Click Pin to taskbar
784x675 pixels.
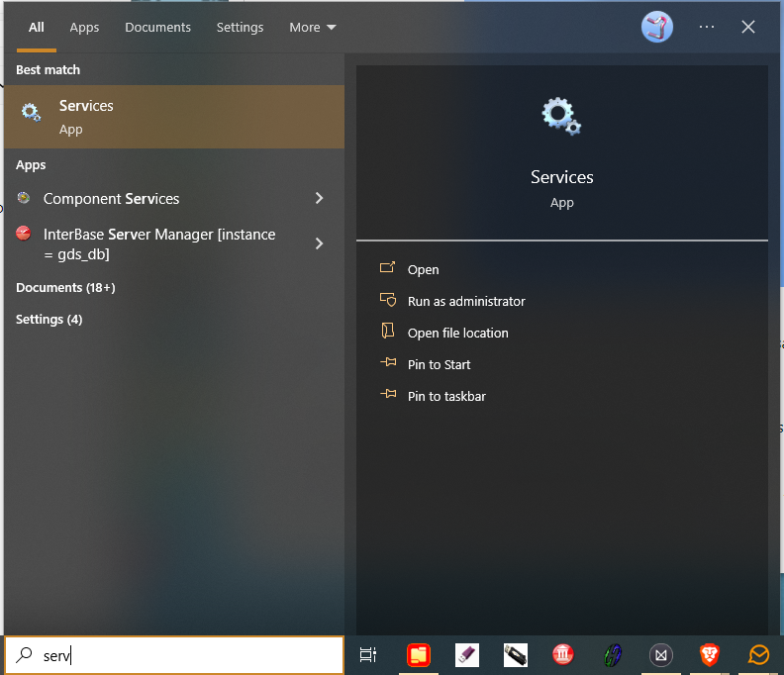446,396
